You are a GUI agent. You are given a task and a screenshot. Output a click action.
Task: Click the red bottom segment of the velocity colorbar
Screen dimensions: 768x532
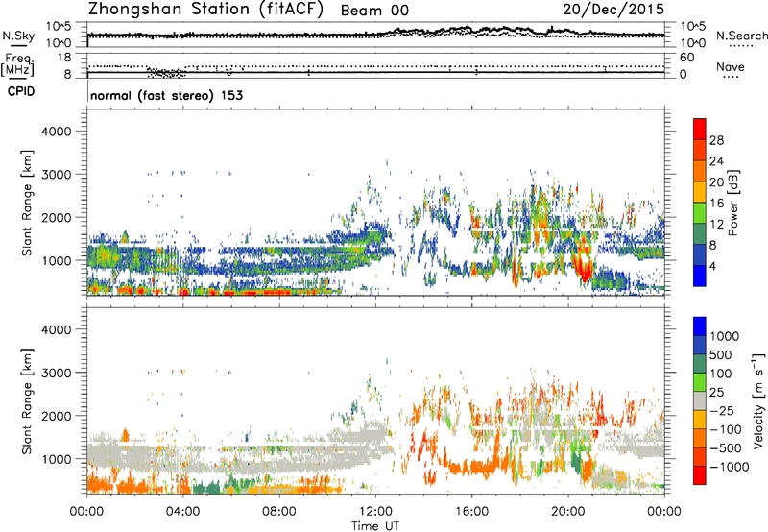pyautogui.click(x=700, y=475)
